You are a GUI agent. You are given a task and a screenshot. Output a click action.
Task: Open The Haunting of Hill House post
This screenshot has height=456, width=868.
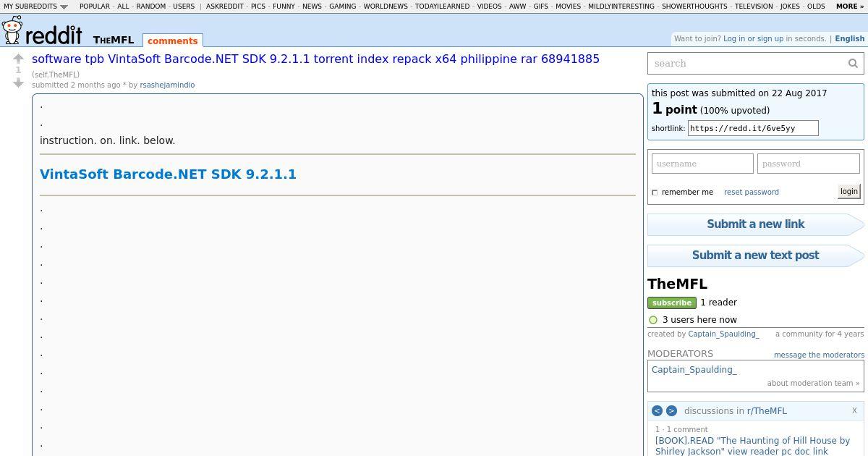pos(752,445)
